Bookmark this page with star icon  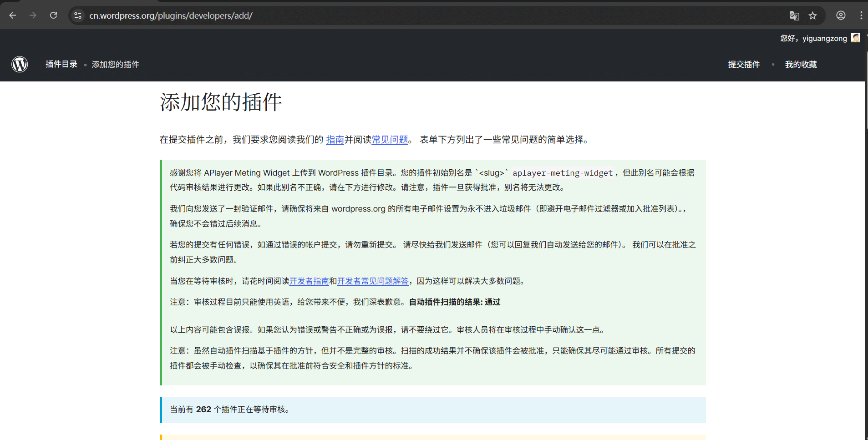click(x=812, y=15)
